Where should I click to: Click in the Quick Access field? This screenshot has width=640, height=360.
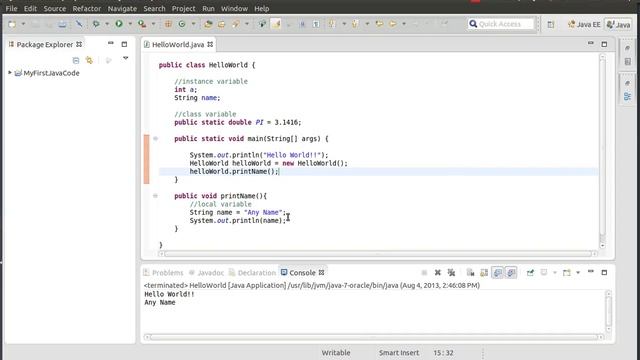(x=501, y=24)
